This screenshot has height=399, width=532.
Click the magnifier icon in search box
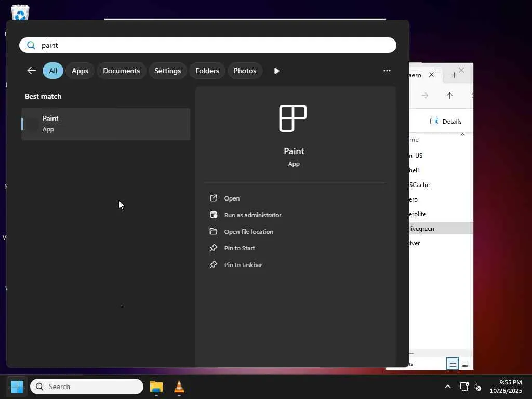[x=31, y=45]
